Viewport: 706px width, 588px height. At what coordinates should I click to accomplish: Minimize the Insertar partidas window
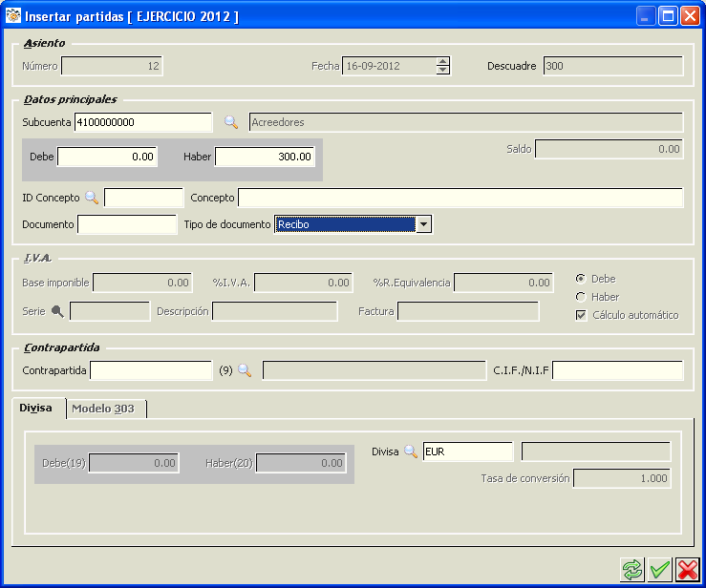tap(645, 16)
